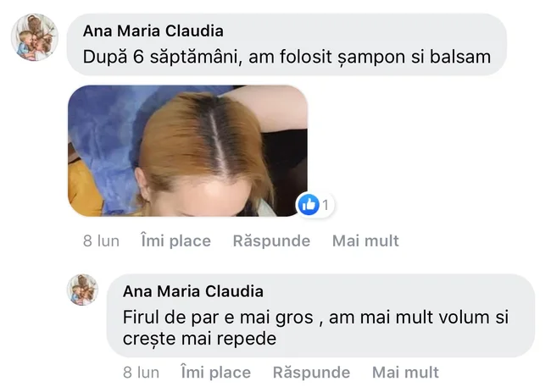Screen dimensions: 551x392
Task: Reply to second comment via Răspunde
Action: (311, 373)
